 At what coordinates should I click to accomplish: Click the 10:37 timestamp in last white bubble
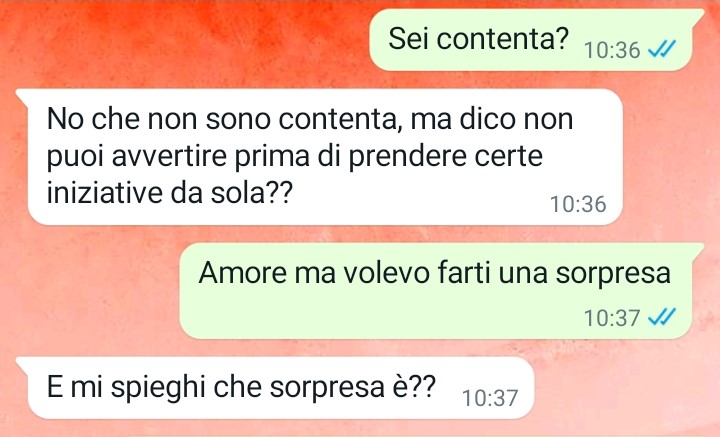[490, 398]
